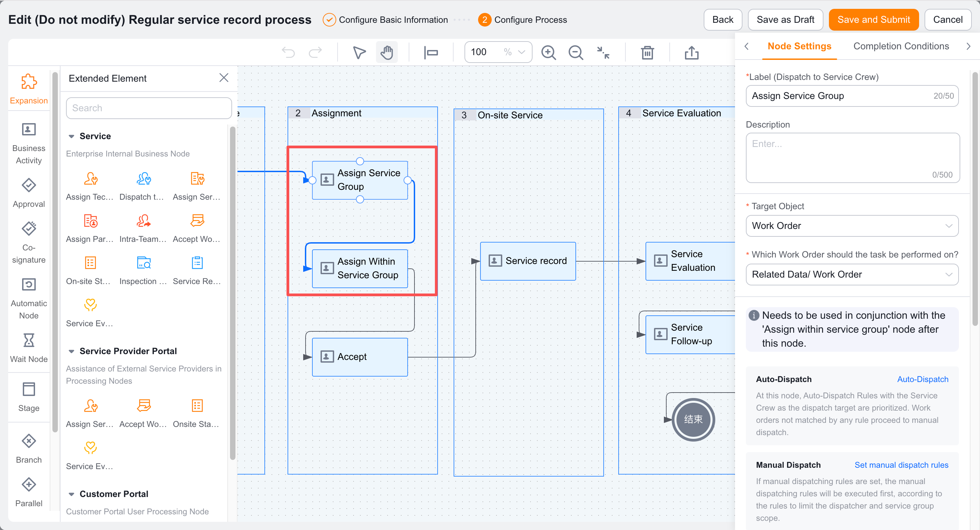Select the Accept node on canvas
980x530 pixels.
(360, 357)
